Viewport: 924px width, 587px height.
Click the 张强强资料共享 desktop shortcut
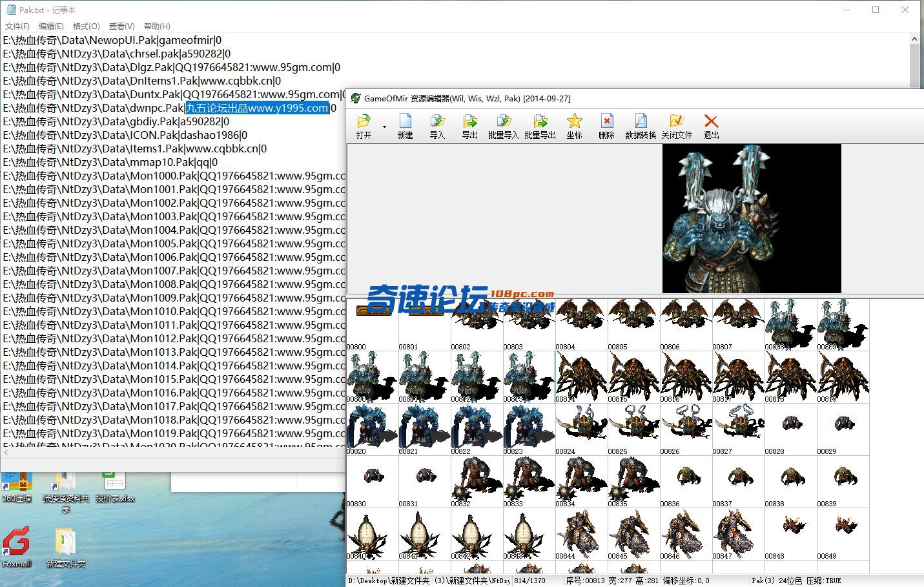point(65,493)
